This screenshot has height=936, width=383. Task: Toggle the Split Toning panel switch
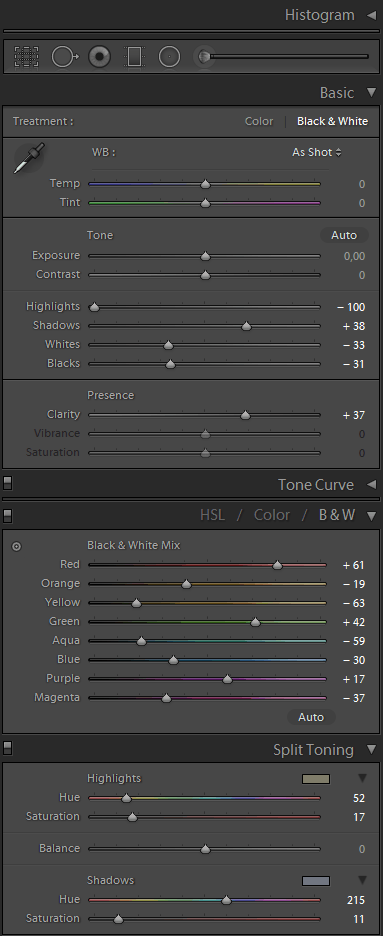point(8,747)
